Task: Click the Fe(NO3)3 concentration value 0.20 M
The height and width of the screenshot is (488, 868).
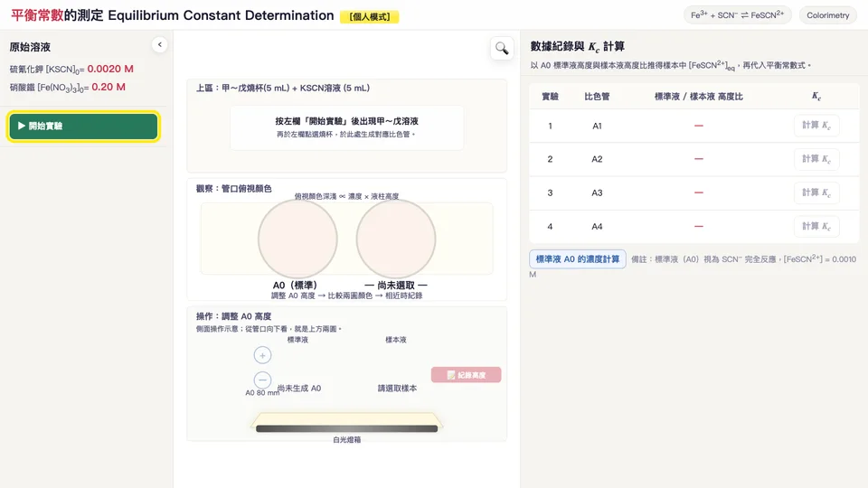Action: click(x=108, y=87)
